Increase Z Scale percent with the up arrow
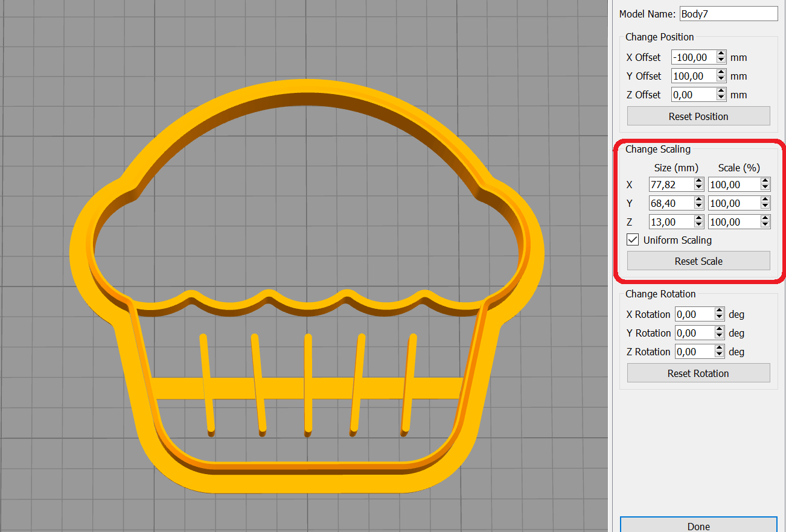 (x=765, y=219)
